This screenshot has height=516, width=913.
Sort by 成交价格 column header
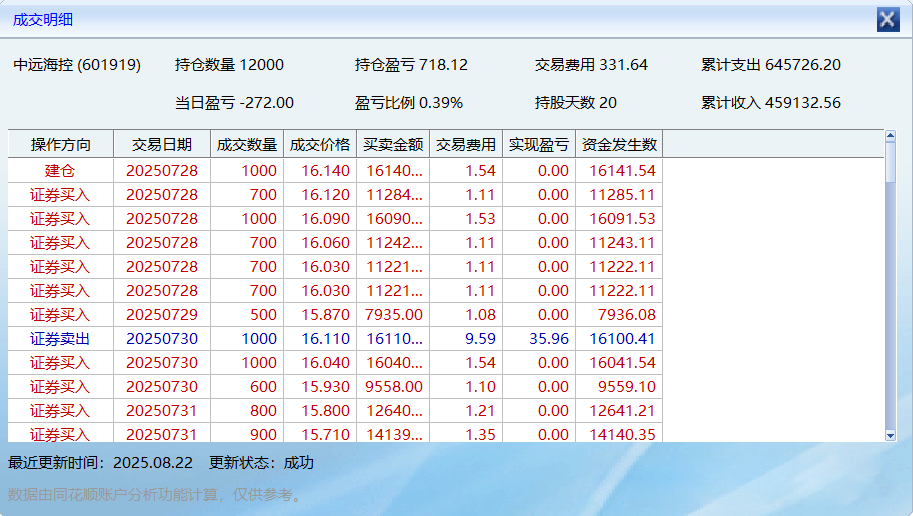[x=320, y=144]
